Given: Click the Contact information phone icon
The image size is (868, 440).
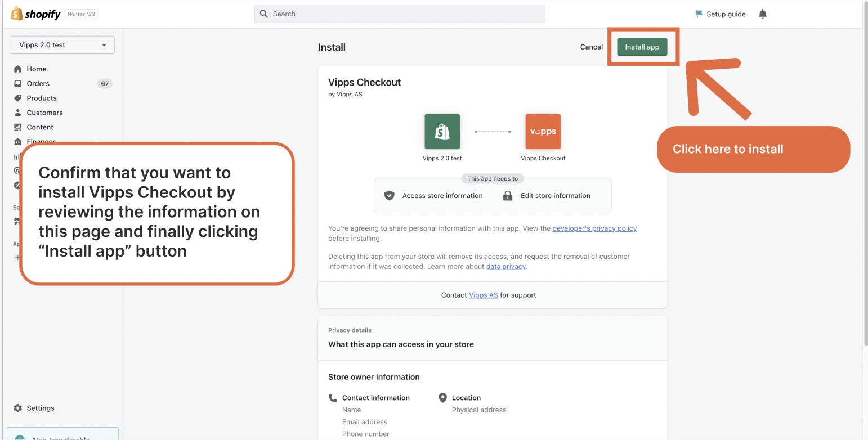Looking at the screenshot, I should tap(333, 398).
